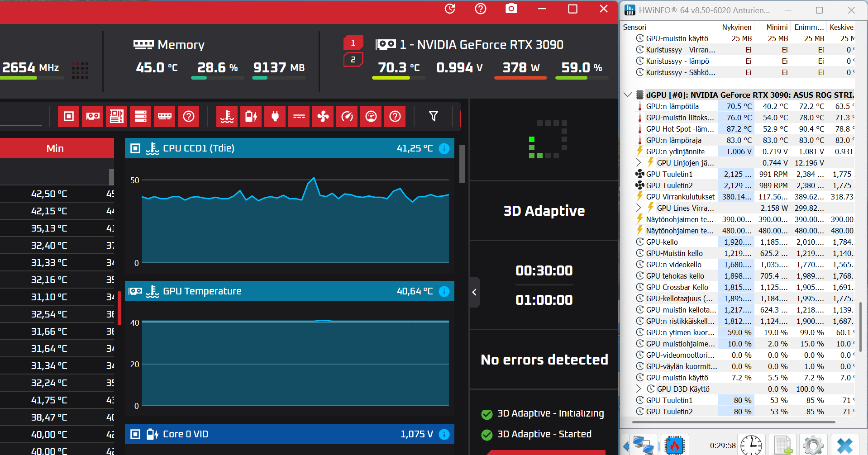Click the Min column header
868x455 pixels.
click(x=55, y=148)
